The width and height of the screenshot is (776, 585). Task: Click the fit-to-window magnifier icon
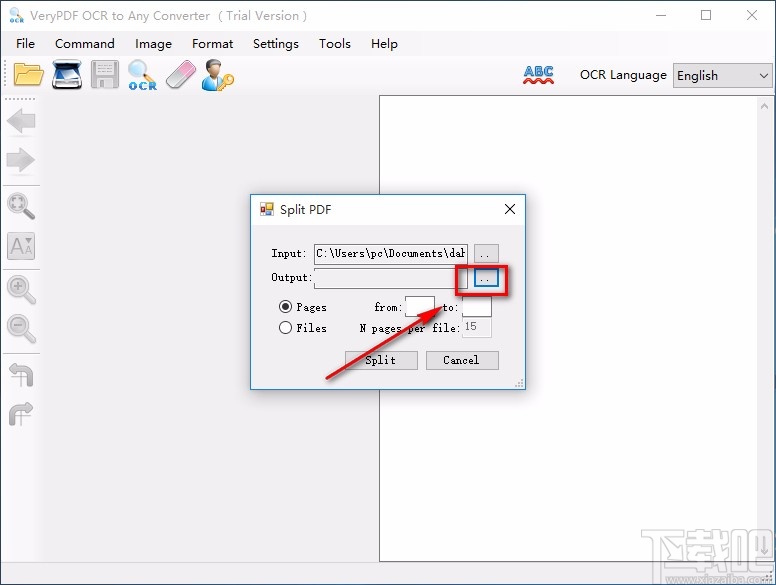21,206
